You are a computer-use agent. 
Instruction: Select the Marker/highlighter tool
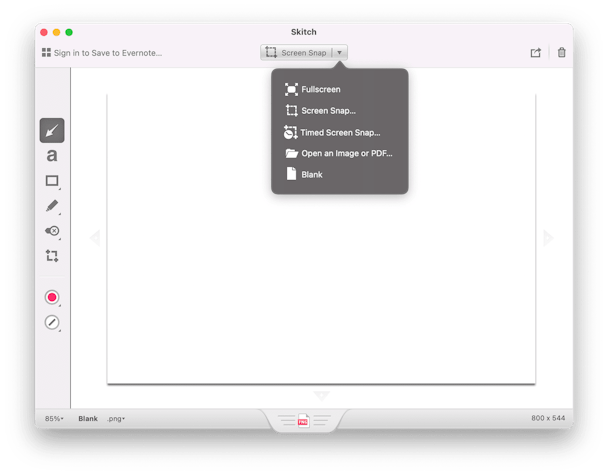point(52,206)
